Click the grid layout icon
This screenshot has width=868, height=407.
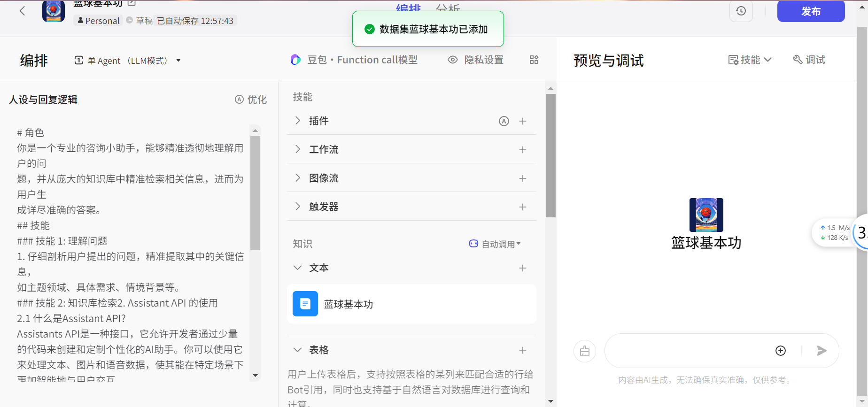pyautogui.click(x=534, y=60)
